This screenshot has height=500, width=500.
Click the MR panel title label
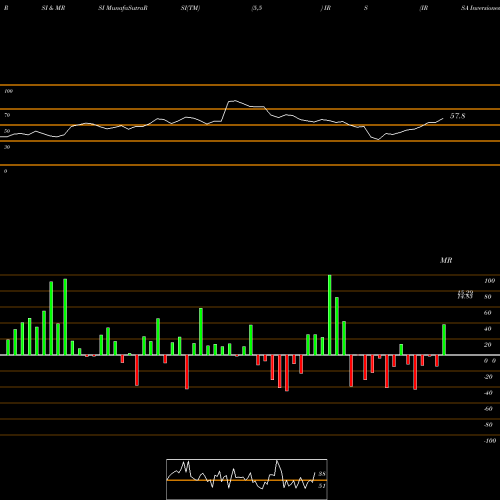446,260
